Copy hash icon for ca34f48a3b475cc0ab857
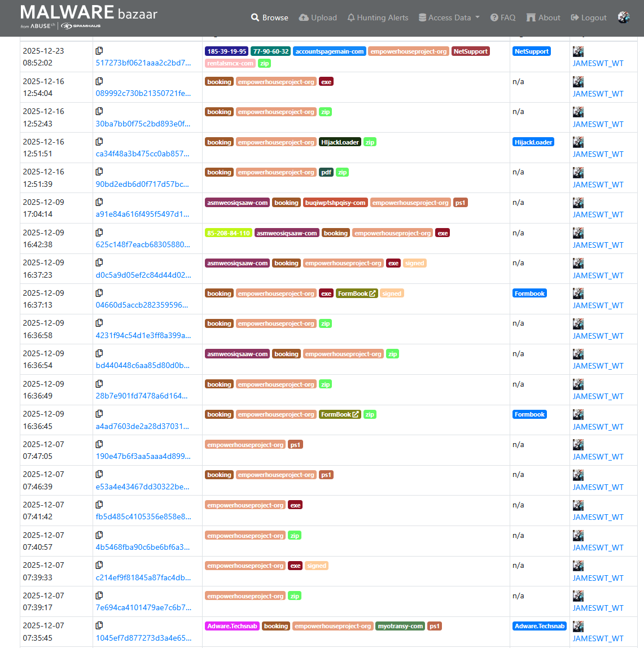 point(99,141)
